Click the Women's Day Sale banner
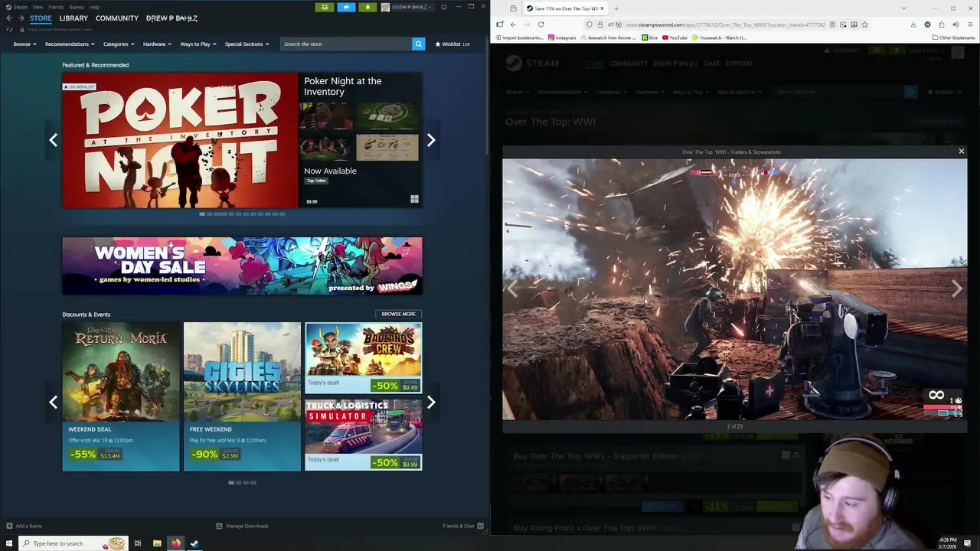 point(242,266)
